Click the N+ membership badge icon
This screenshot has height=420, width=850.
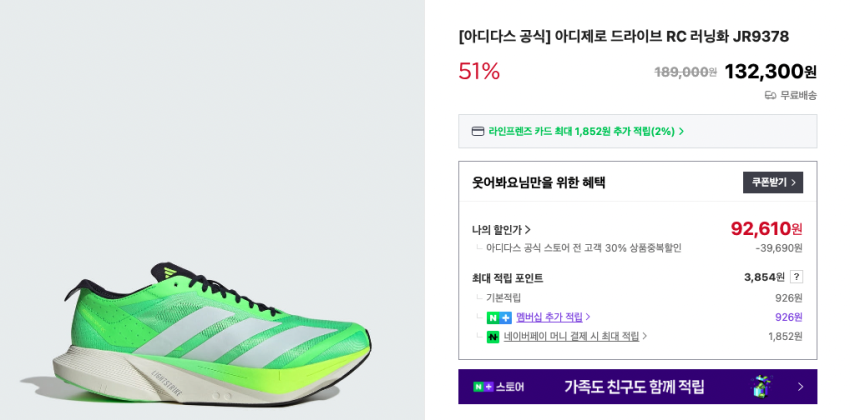[x=499, y=317]
